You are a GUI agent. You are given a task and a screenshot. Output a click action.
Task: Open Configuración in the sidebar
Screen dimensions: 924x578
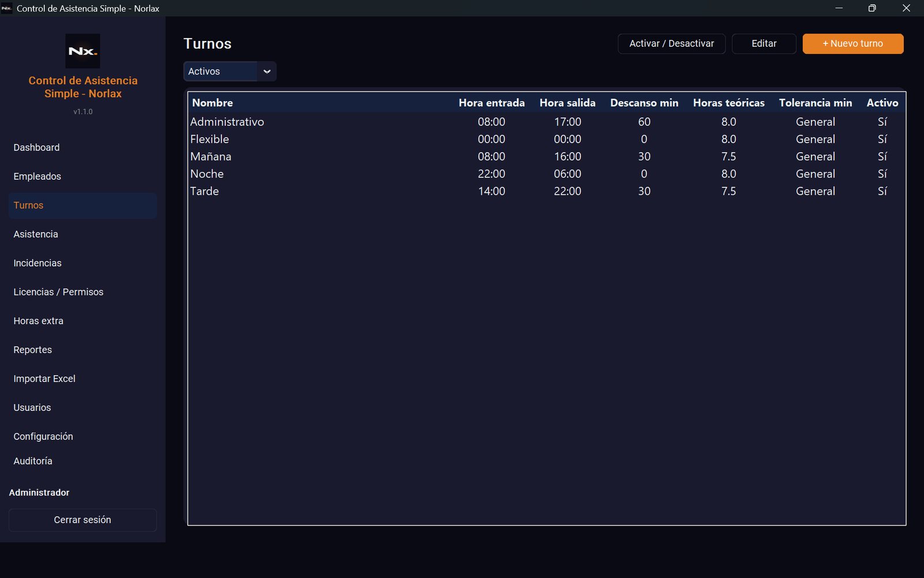point(83,436)
